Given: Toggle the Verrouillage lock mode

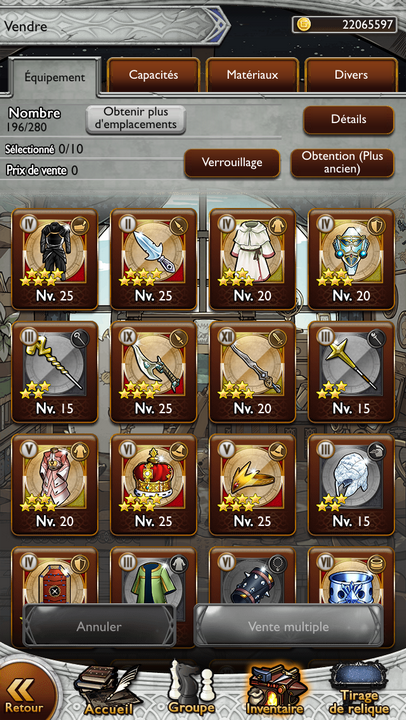Looking at the screenshot, I should (232, 163).
